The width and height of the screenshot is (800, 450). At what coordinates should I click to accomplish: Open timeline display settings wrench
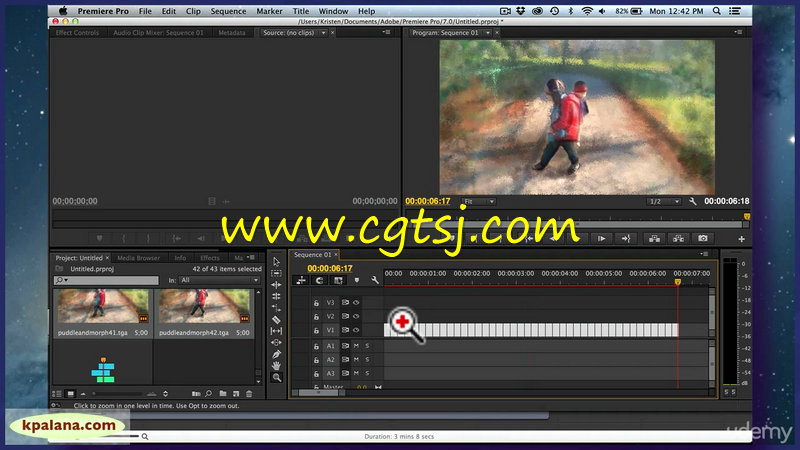pyautogui.click(x=375, y=280)
